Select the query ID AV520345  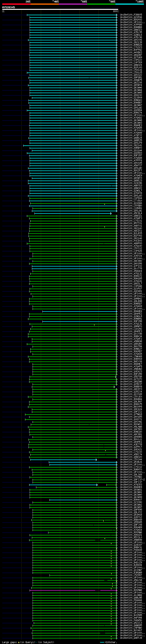click(x=8, y=7)
